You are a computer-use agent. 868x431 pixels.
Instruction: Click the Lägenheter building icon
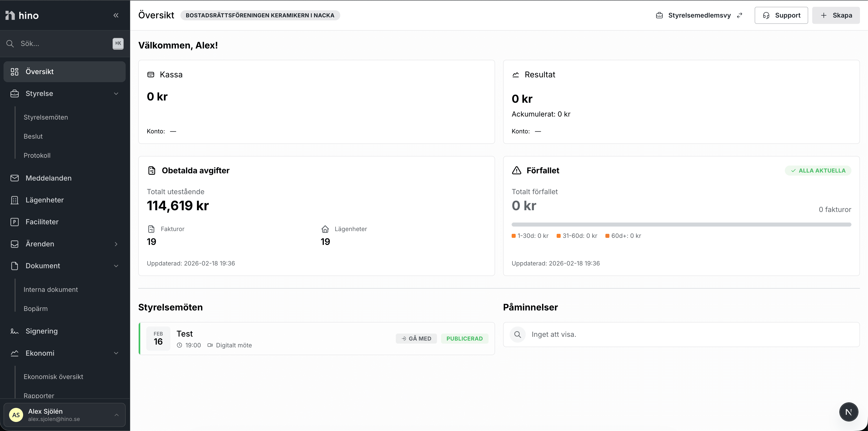coord(15,200)
